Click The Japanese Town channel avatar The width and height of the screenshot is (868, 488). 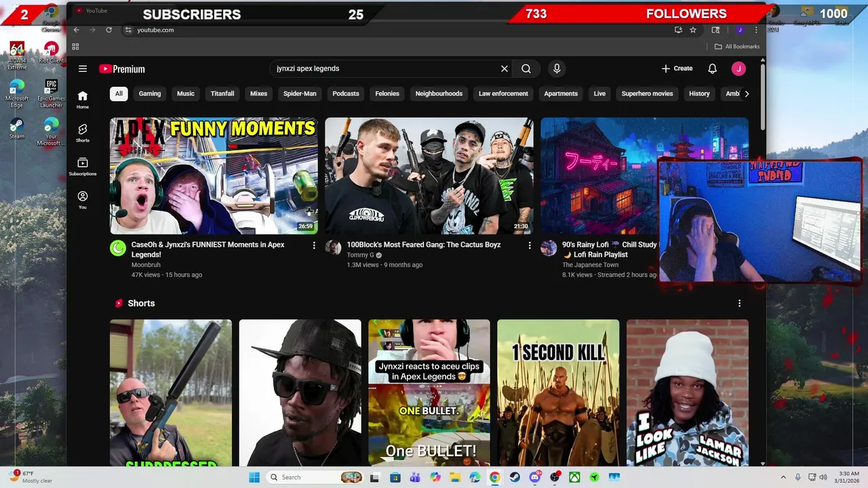[549, 248]
